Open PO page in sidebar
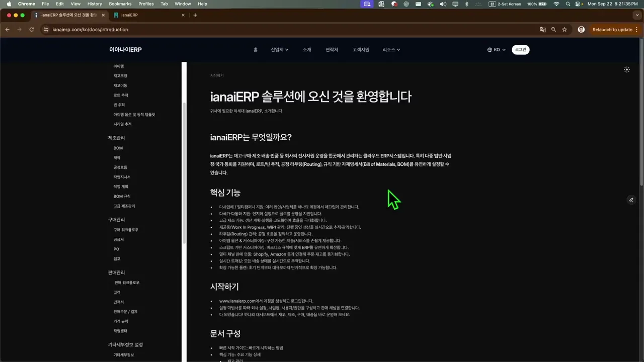 (116, 249)
